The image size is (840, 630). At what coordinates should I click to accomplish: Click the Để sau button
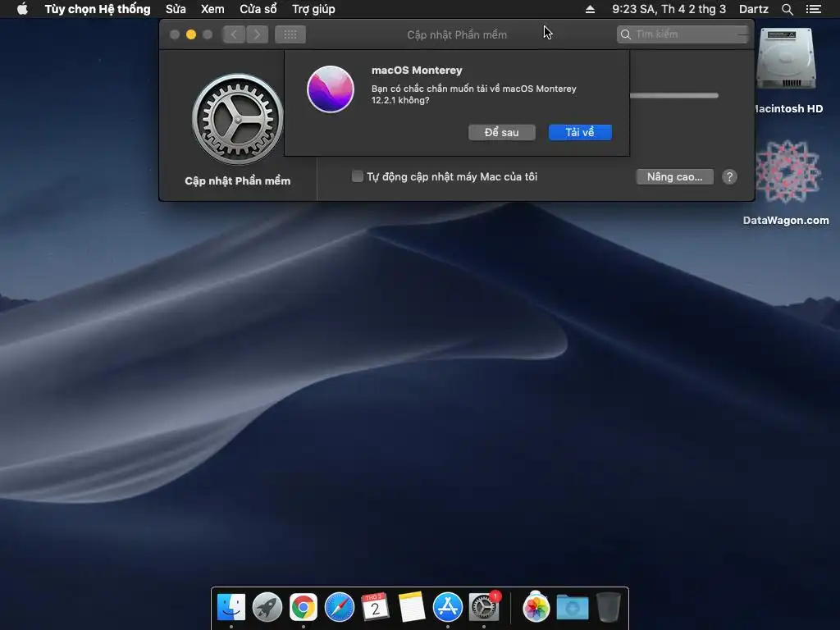coord(501,132)
